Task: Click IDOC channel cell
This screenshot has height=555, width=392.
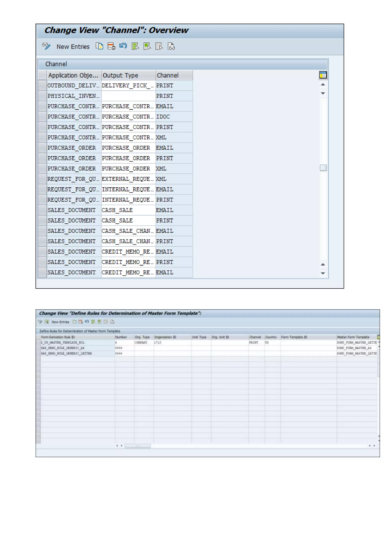Action: click(x=174, y=117)
